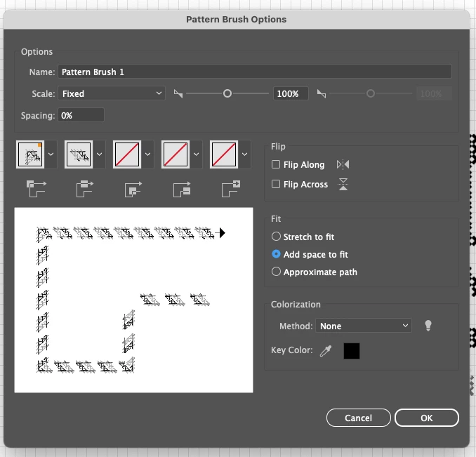Click the maximum scale brush icon

(322, 94)
